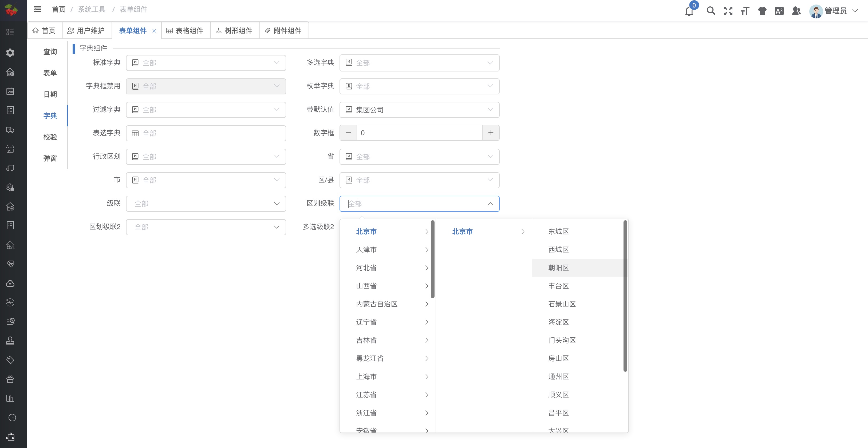Click the notification bell icon

pos(689,11)
